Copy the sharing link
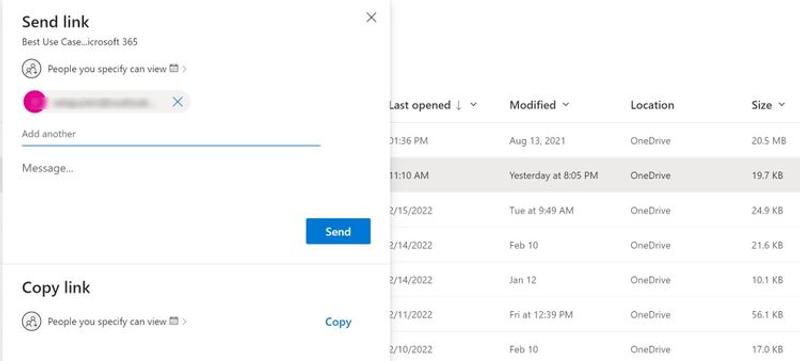Screen dimensions: 800x361 click(x=338, y=322)
